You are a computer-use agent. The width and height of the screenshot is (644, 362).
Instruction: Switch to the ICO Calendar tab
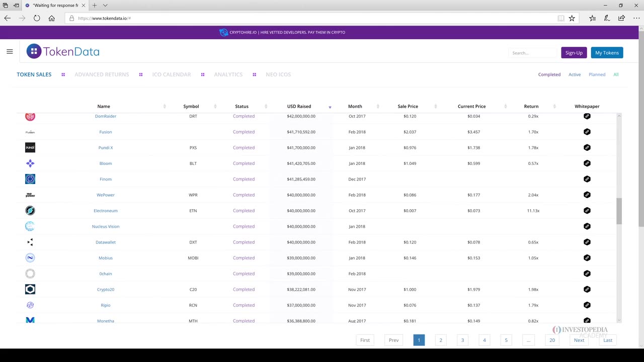(x=172, y=74)
